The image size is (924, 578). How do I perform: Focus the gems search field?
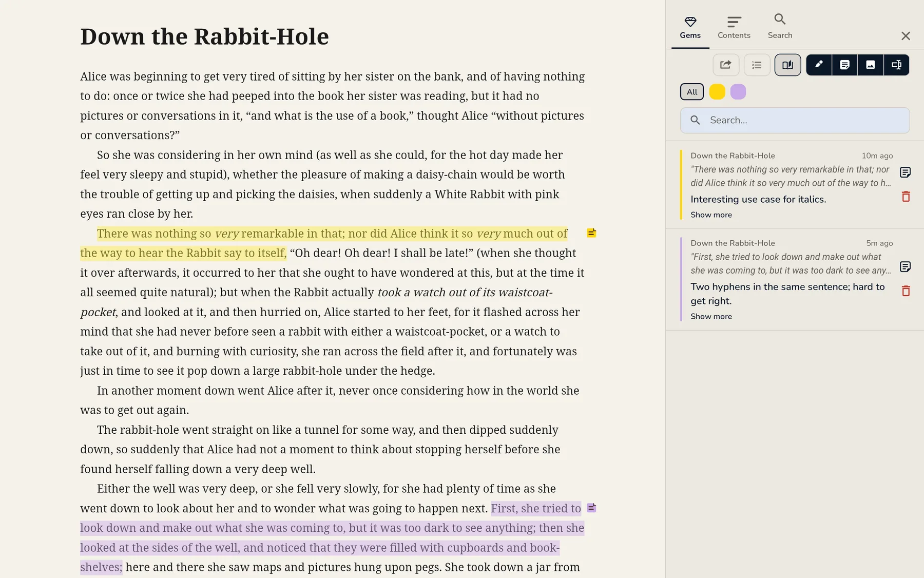[795, 120]
